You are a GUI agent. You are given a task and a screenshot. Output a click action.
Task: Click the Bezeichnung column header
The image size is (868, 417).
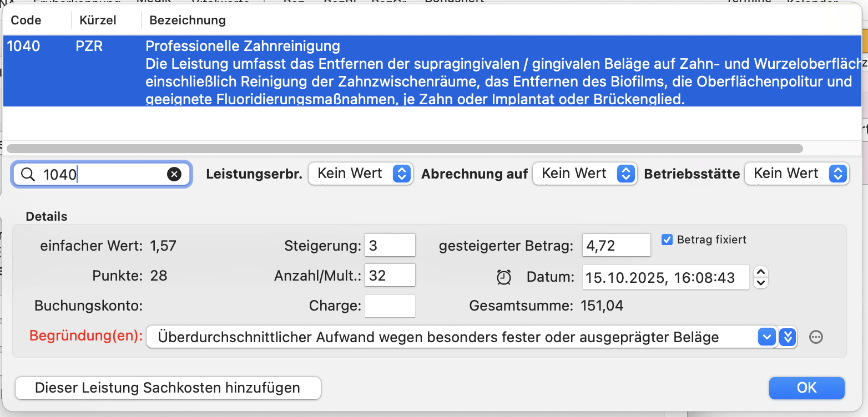point(188,21)
